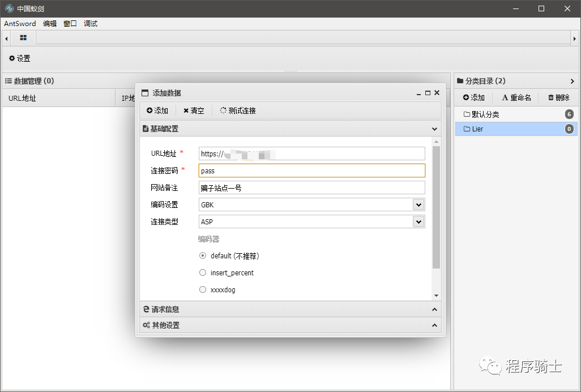Open the 编码设置 GBK dropdown
Viewport: 581px width, 392px height.
pos(311,204)
